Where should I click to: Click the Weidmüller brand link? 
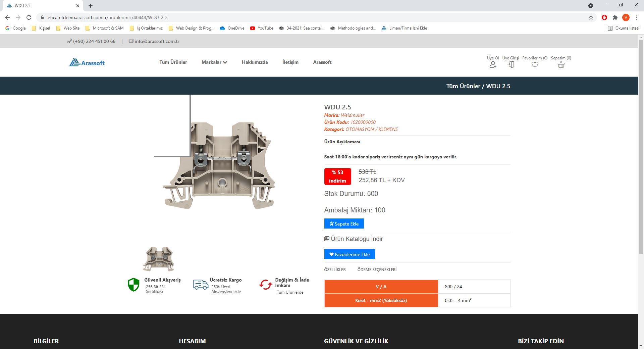click(x=353, y=115)
